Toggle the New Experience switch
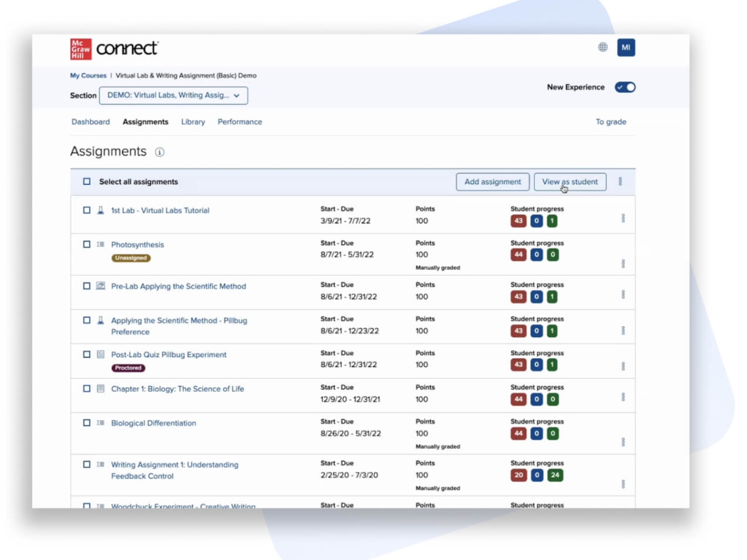Screen dimensions: 747x560 click(x=625, y=87)
